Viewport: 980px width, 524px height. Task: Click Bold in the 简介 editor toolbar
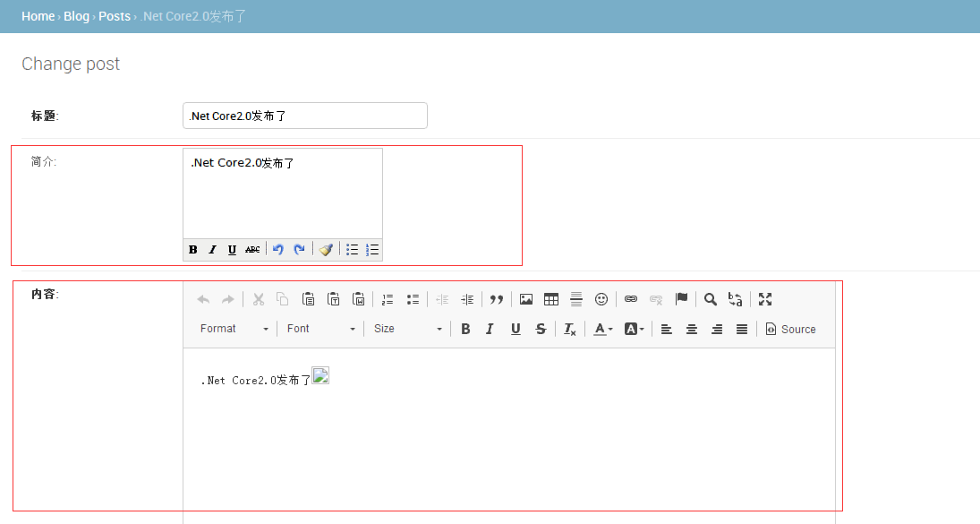[x=193, y=250]
